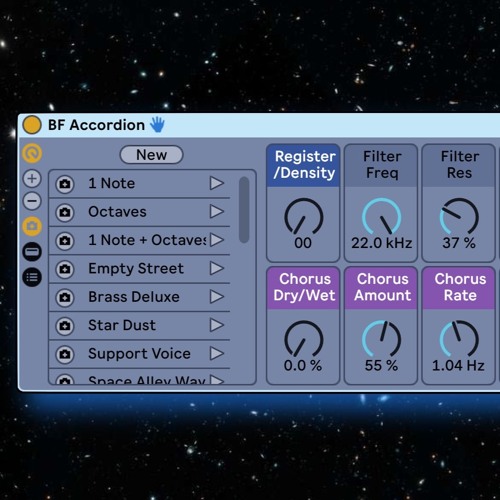Show the devices list icon

(x=32, y=277)
